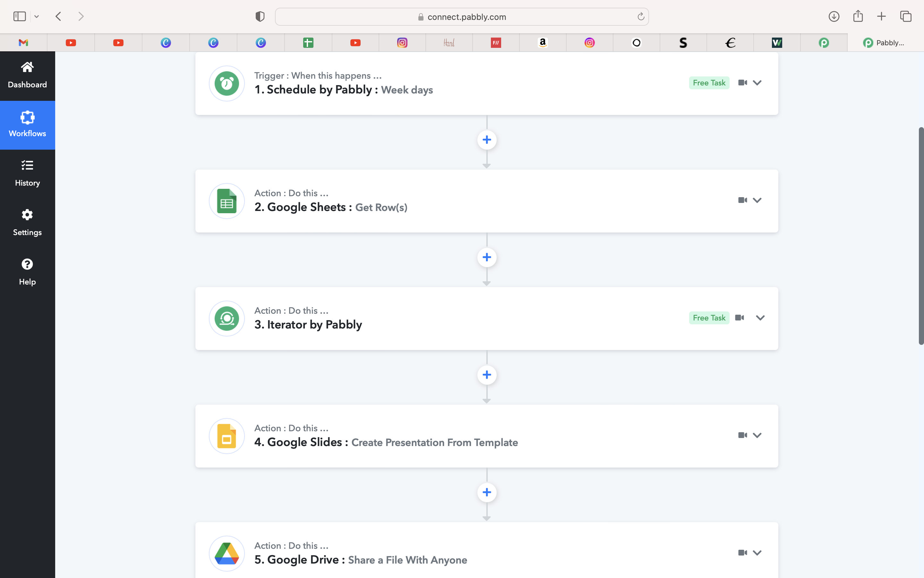Switch to the Gmail tab
Image resolution: width=924 pixels, height=578 pixels.
[24, 43]
